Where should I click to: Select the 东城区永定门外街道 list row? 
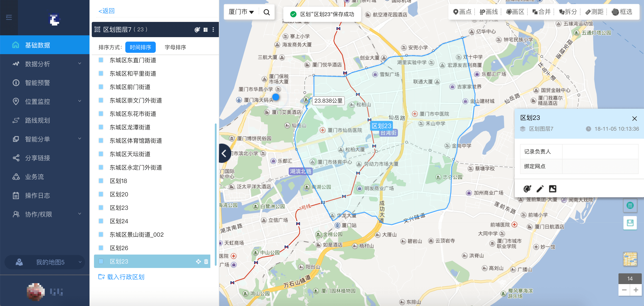152,168
